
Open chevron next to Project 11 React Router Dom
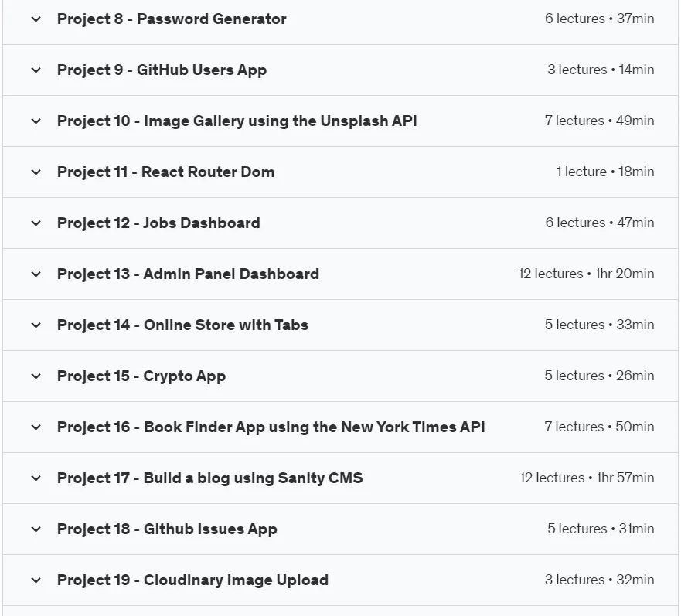[36, 172]
